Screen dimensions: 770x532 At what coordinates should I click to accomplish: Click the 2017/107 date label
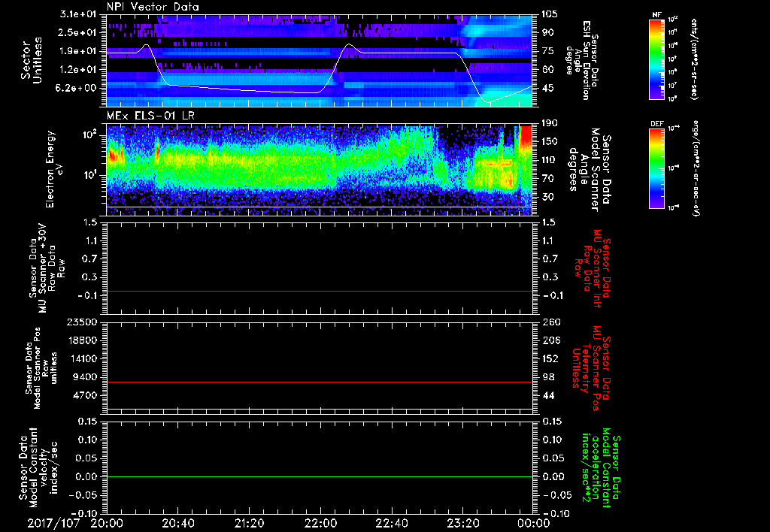click(55, 523)
